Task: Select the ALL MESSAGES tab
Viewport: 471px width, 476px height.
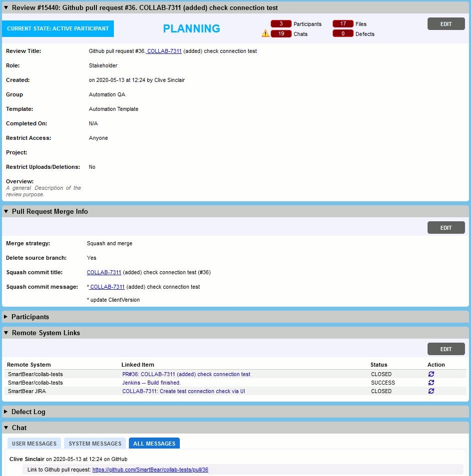Action: [x=154, y=443]
